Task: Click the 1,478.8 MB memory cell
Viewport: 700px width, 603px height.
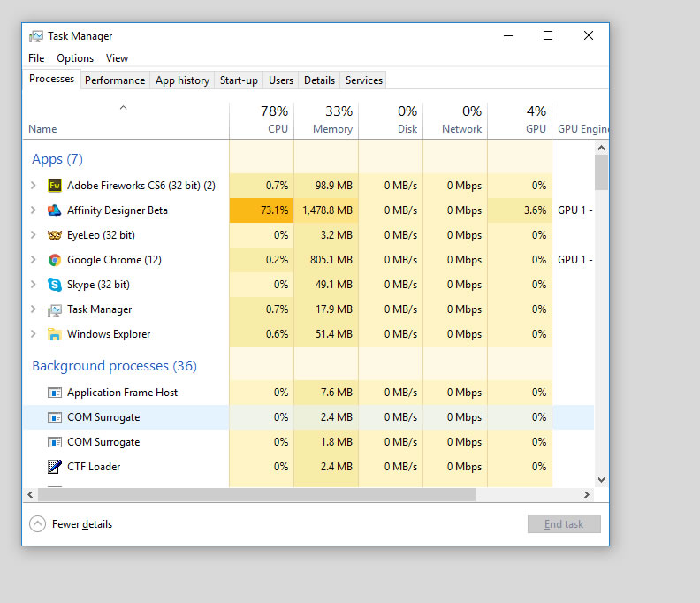Action: pos(326,210)
